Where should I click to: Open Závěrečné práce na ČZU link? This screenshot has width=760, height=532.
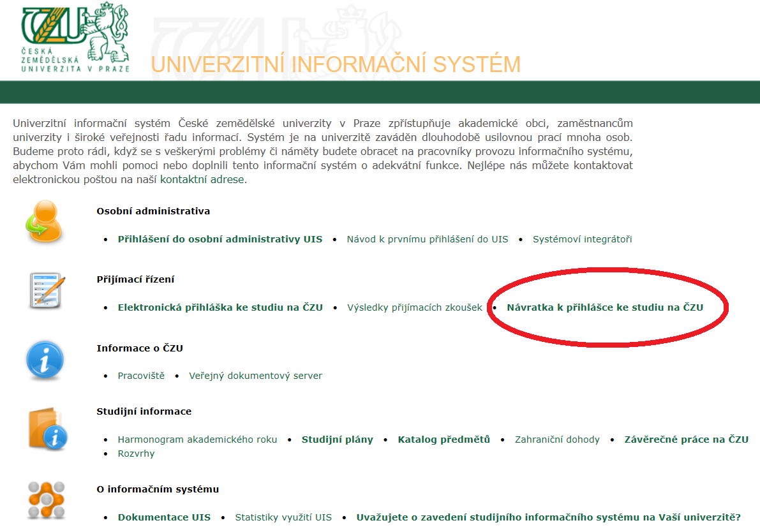pyautogui.click(x=687, y=439)
